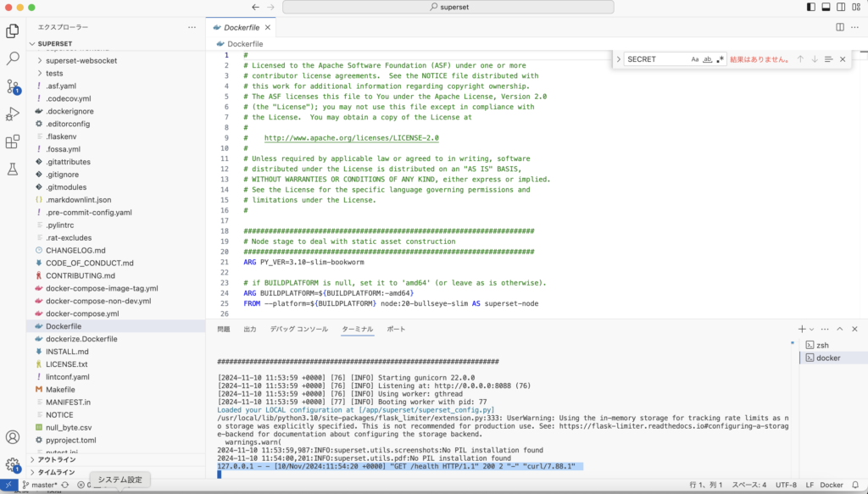Open the Accounts menu icon

pyautogui.click(x=12, y=437)
